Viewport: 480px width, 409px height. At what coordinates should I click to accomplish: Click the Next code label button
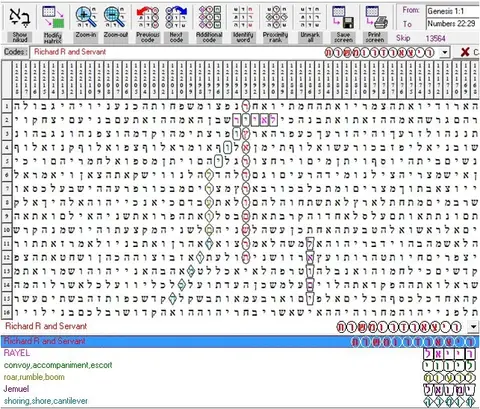[176, 37]
